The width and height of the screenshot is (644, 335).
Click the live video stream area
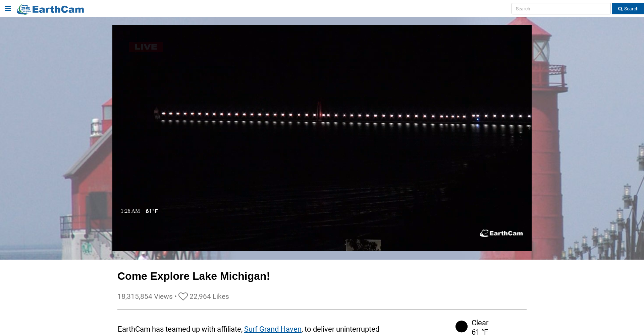click(x=322, y=138)
